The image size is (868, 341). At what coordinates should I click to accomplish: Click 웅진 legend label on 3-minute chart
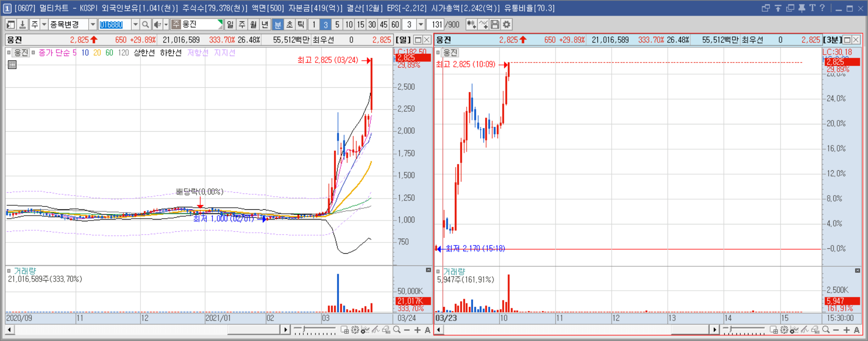pos(450,53)
